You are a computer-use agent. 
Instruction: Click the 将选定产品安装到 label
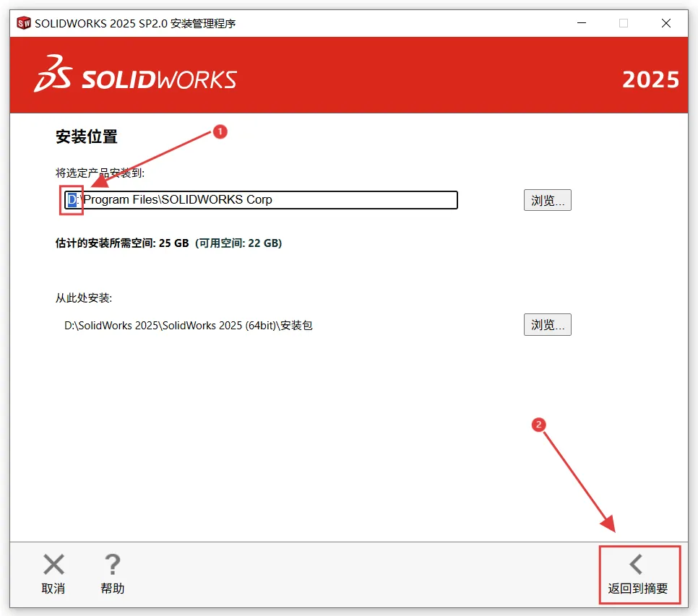point(100,173)
